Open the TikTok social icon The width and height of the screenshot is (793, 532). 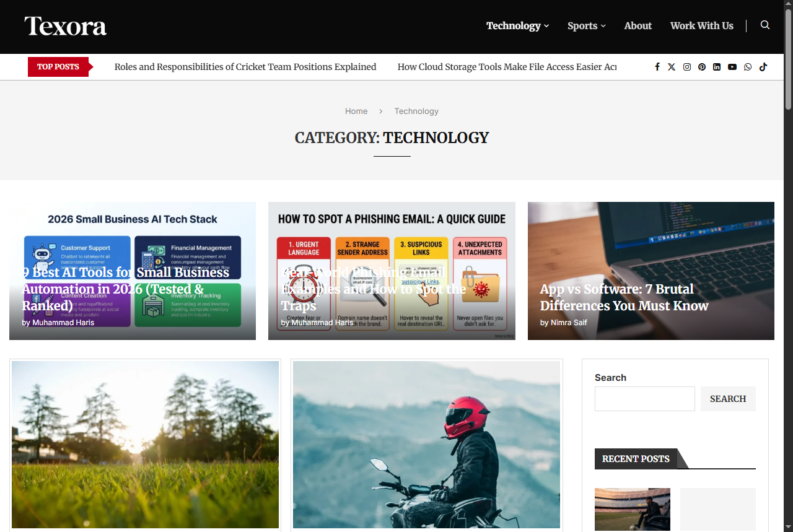(x=763, y=67)
